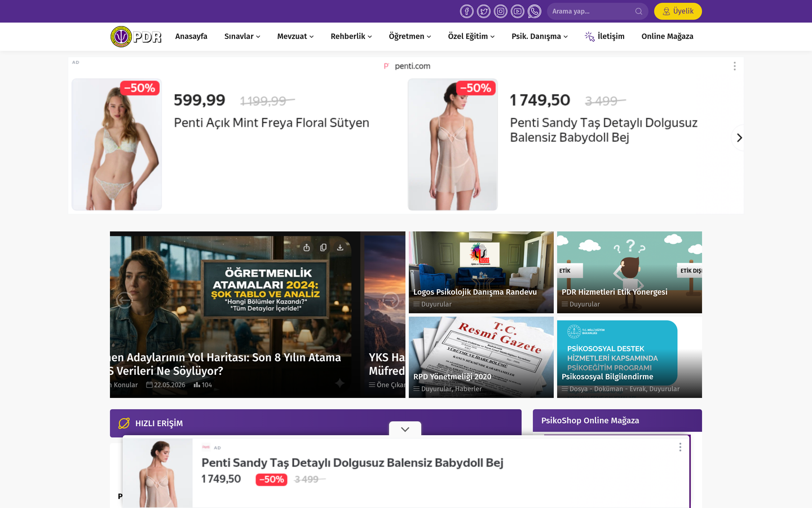Open options menu of the top Penti ad
This screenshot has width=812, height=508.
tap(734, 66)
